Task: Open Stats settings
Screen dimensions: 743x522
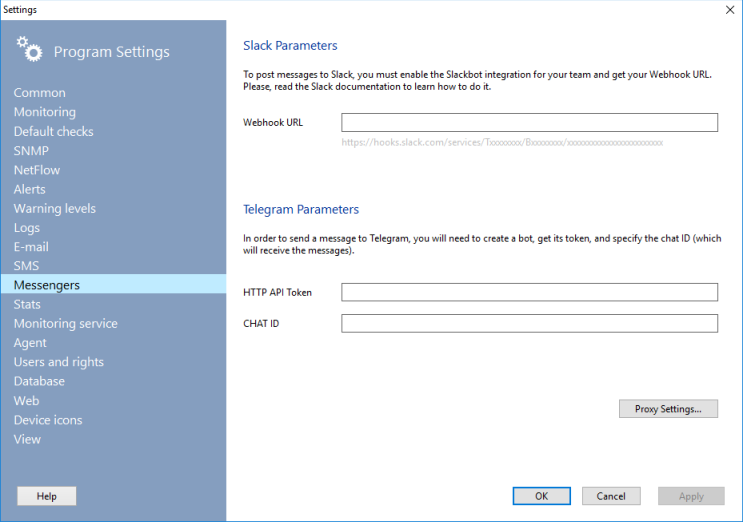Action: (27, 304)
